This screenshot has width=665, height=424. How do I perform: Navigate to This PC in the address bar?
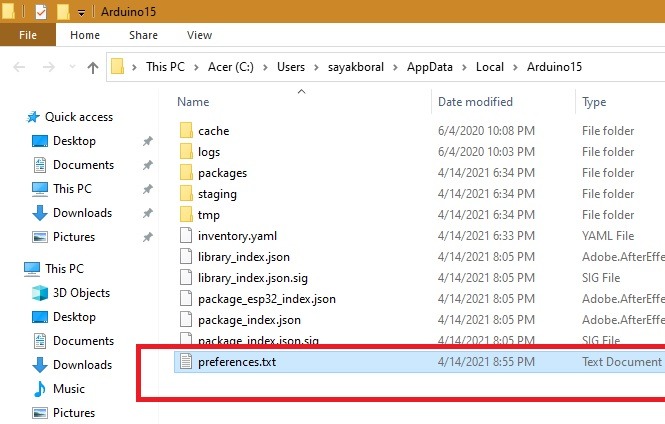[165, 67]
